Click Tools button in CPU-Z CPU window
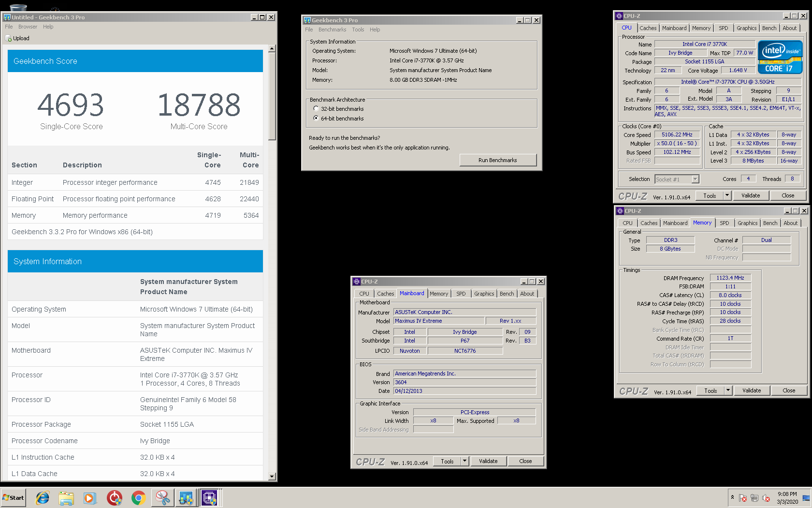The width and height of the screenshot is (812, 508). 710,195
